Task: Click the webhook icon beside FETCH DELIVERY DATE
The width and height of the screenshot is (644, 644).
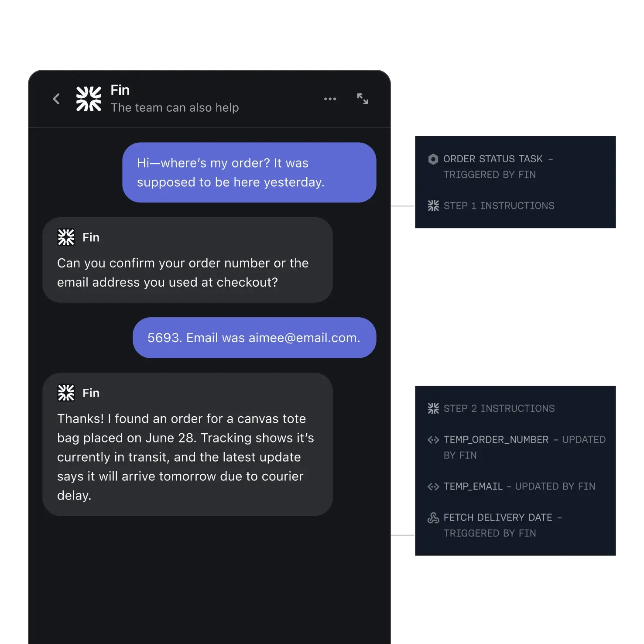Action: tap(433, 518)
